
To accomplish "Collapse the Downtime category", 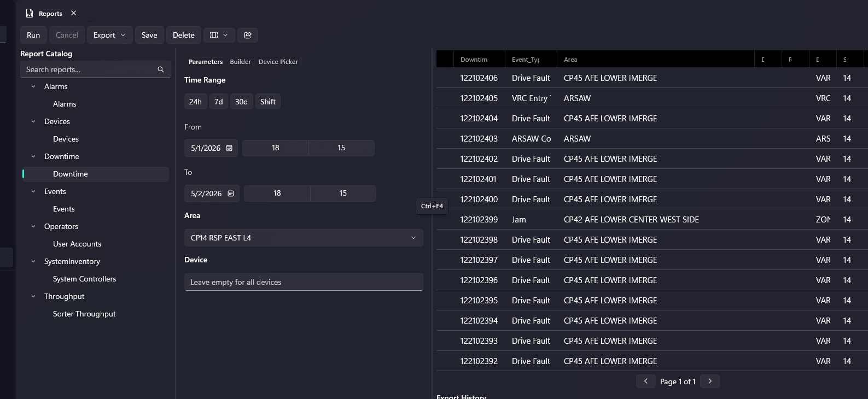I will (x=33, y=156).
